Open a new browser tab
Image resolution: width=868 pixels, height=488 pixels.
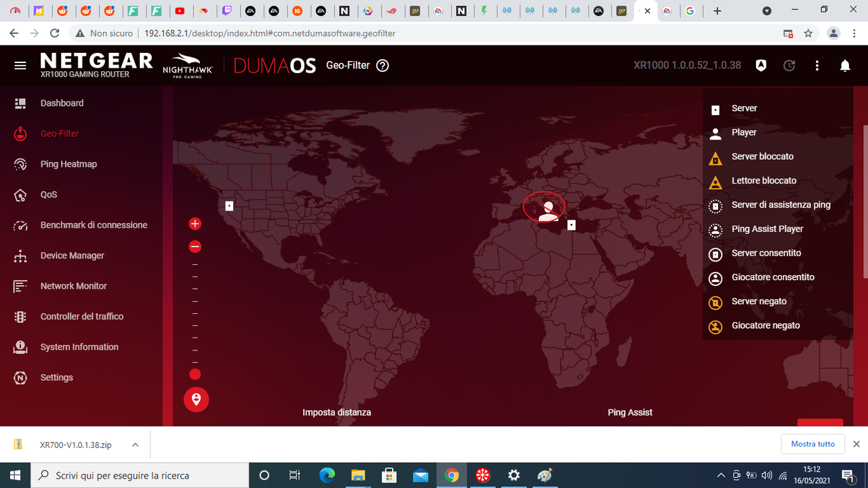tap(717, 11)
